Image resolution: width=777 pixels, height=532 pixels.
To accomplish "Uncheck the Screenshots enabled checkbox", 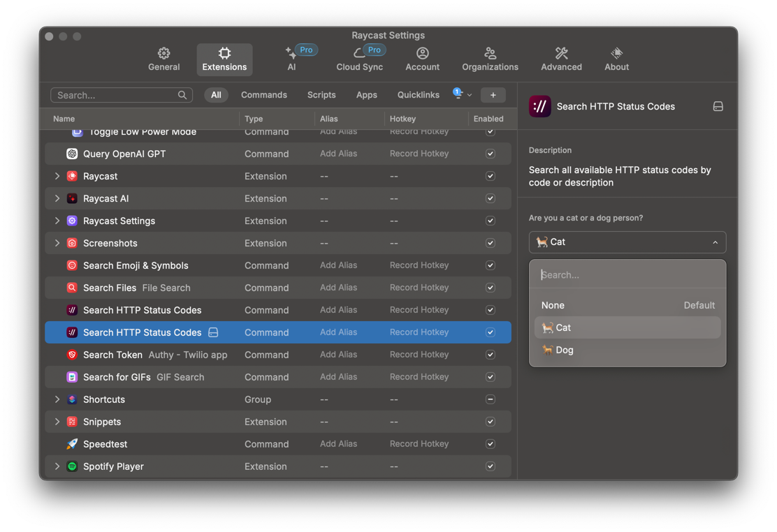I will coord(490,243).
